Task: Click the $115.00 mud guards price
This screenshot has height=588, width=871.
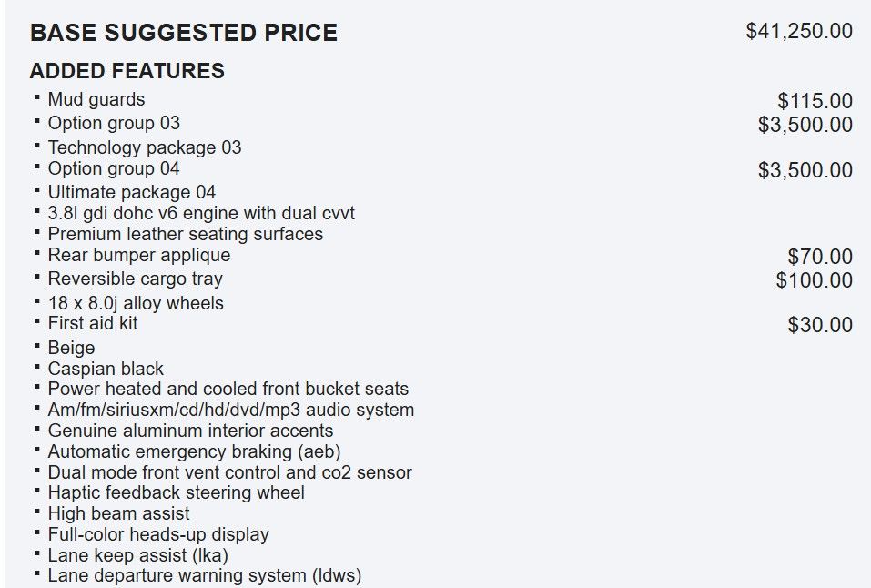Action: [815, 101]
